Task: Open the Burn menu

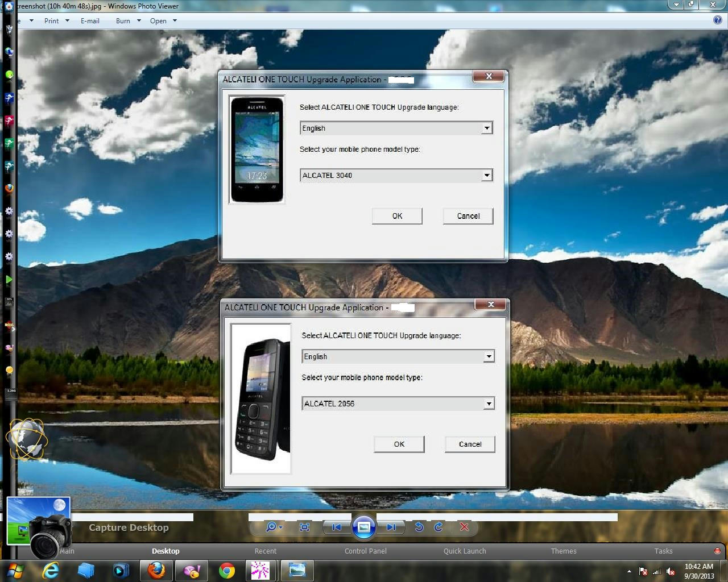Action: [x=128, y=20]
